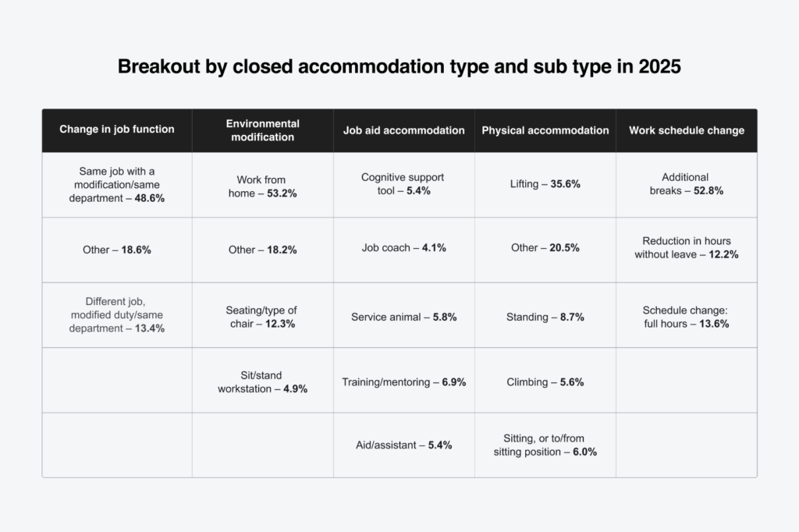Click the 'Work from home – 53.2%' cell

point(263,186)
